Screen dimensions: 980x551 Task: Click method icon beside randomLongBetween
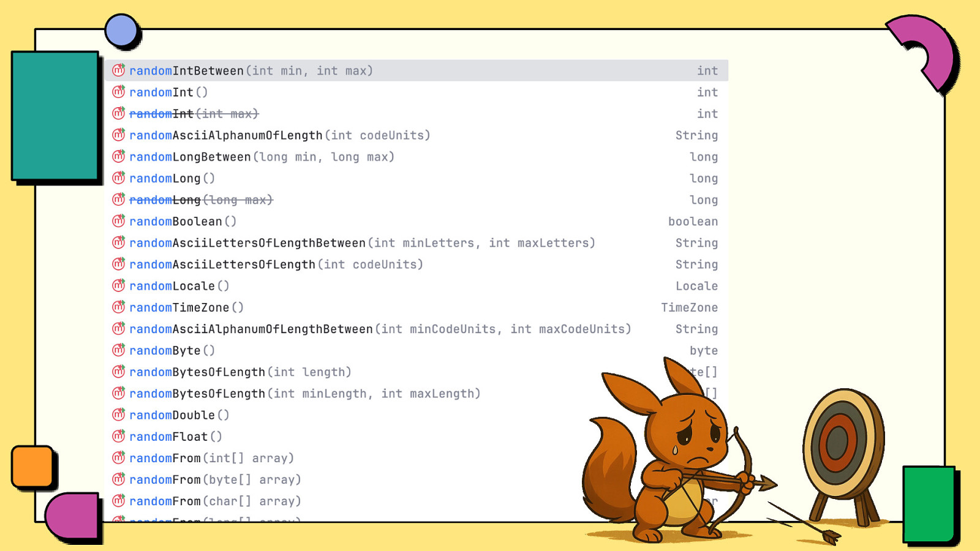pyautogui.click(x=118, y=156)
